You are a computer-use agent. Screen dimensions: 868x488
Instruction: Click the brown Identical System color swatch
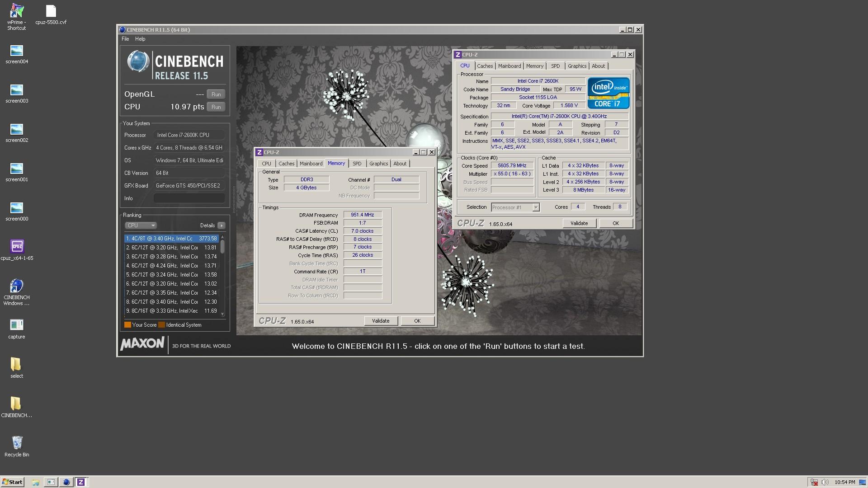(x=161, y=325)
